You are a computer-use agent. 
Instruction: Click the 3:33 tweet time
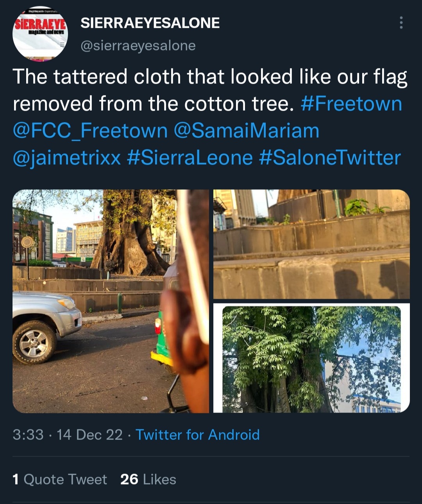click(x=28, y=435)
